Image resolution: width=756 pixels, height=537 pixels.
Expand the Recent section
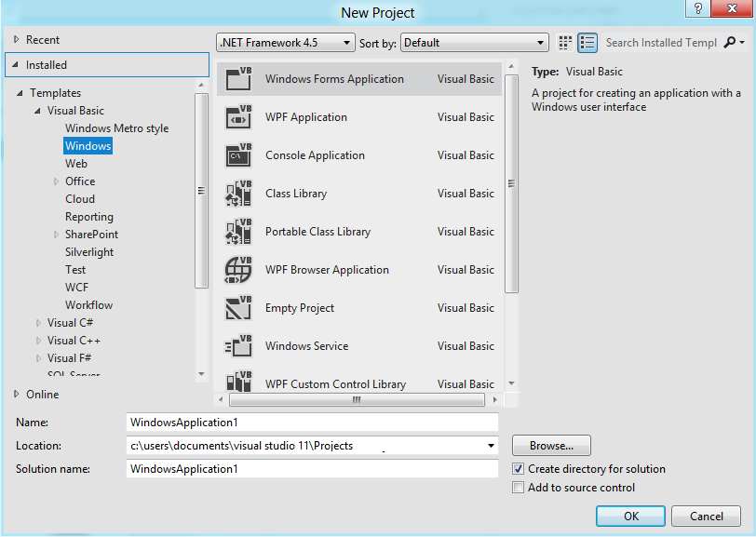[16, 39]
